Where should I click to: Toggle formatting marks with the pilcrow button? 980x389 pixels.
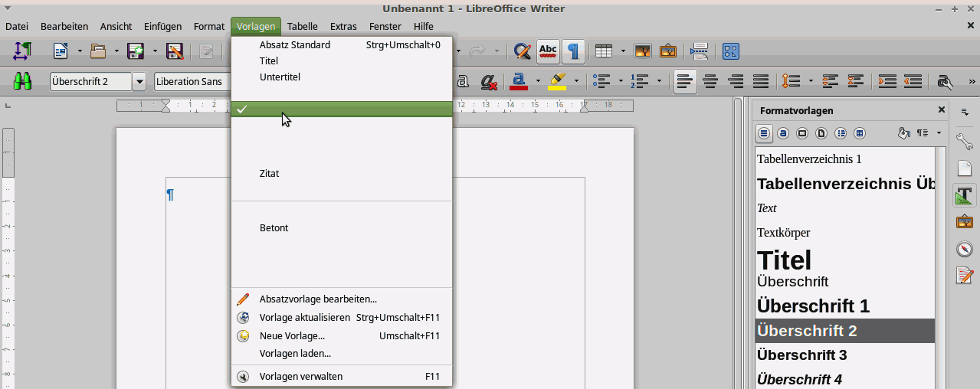[x=573, y=51]
